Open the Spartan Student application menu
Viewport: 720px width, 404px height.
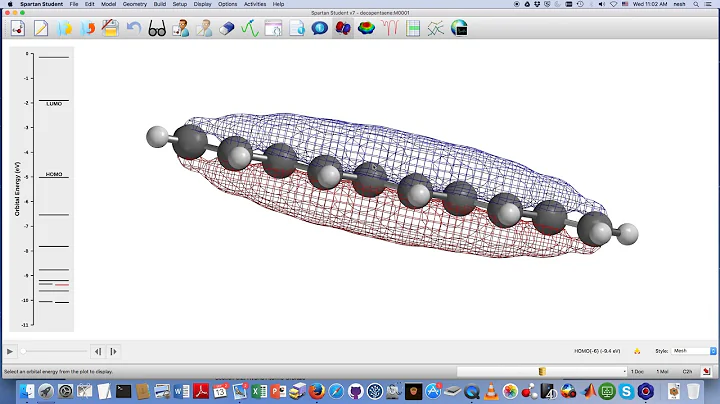point(41,4)
